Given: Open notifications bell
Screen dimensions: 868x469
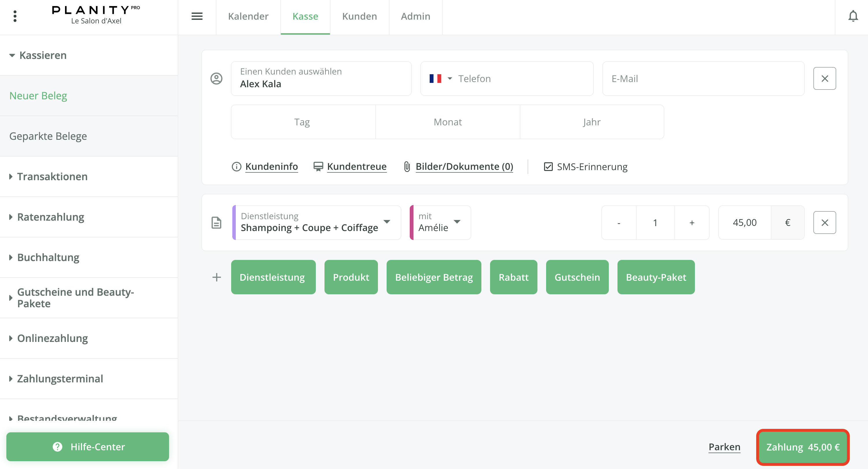Looking at the screenshot, I should (x=852, y=16).
